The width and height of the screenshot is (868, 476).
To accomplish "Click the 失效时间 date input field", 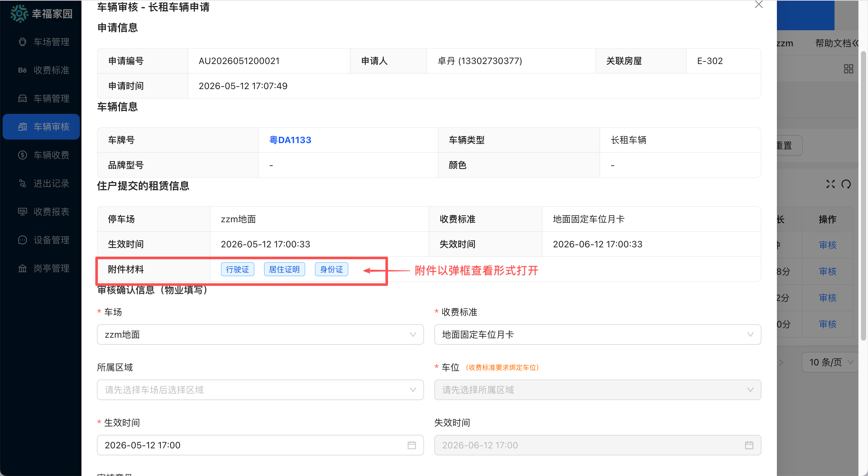I will pyautogui.click(x=598, y=445).
